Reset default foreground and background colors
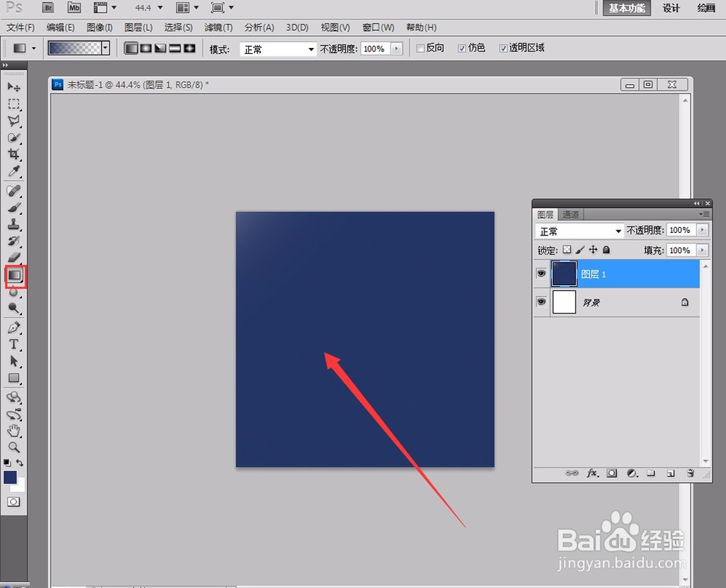Screen dimensions: 726x588 tap(7, 462)
